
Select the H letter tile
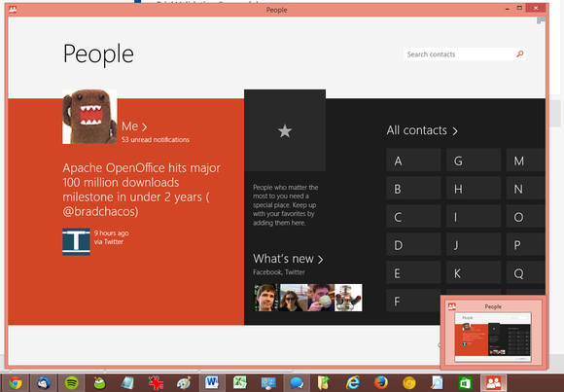[474, 189]
